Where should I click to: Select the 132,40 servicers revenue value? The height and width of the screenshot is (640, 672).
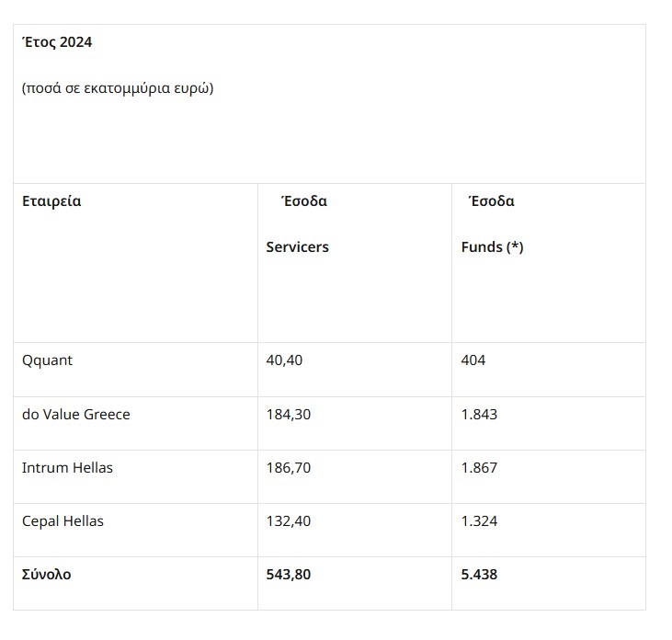(x=289, y=520)
